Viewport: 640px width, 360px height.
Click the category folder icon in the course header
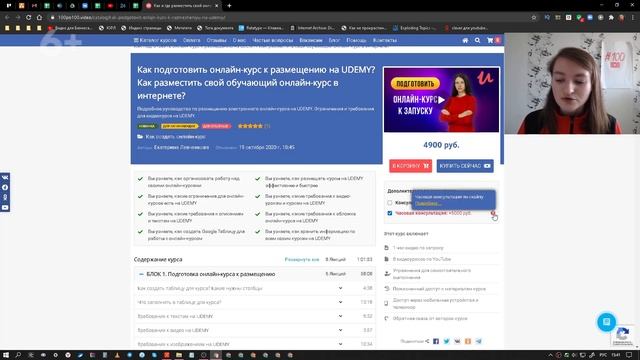click(140, 137)
